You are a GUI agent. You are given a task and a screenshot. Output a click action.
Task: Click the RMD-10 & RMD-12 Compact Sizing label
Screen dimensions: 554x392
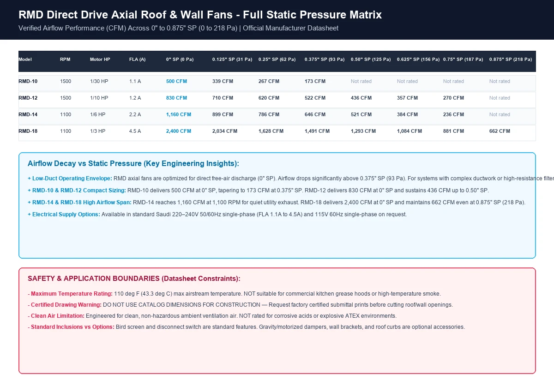tap(77, 190)
